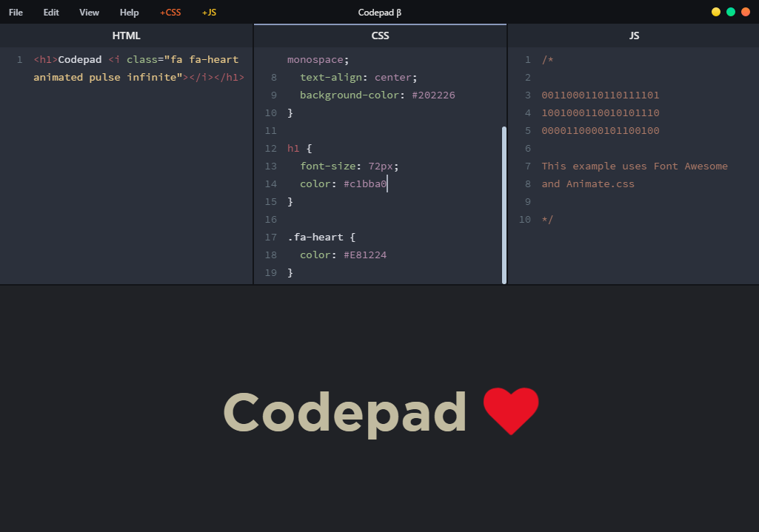Click the animated heart icon in the preview
This screenshot has height=532, width=759.
click(512, 411)
